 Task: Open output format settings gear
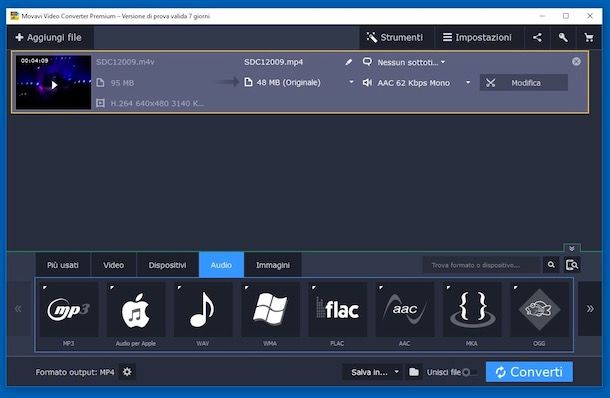pos(127,372)
